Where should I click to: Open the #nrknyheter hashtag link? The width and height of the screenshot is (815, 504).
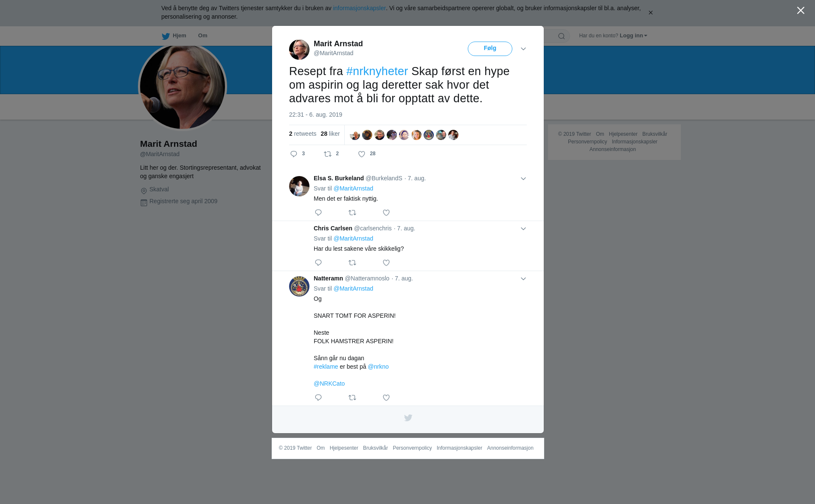(377, 71)
